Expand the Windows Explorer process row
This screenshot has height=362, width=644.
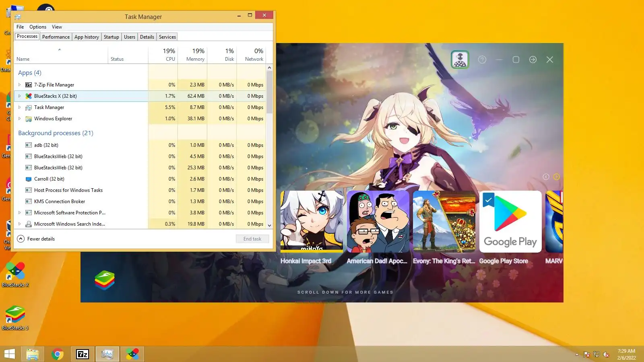[x=19, y=119]
